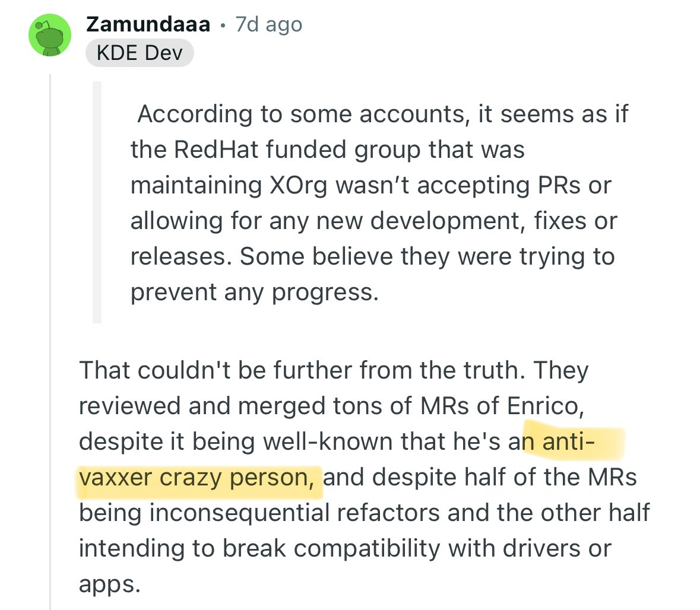
Task: Open Zamundaaa's green Snoo avatar
Action: [50, 35]
